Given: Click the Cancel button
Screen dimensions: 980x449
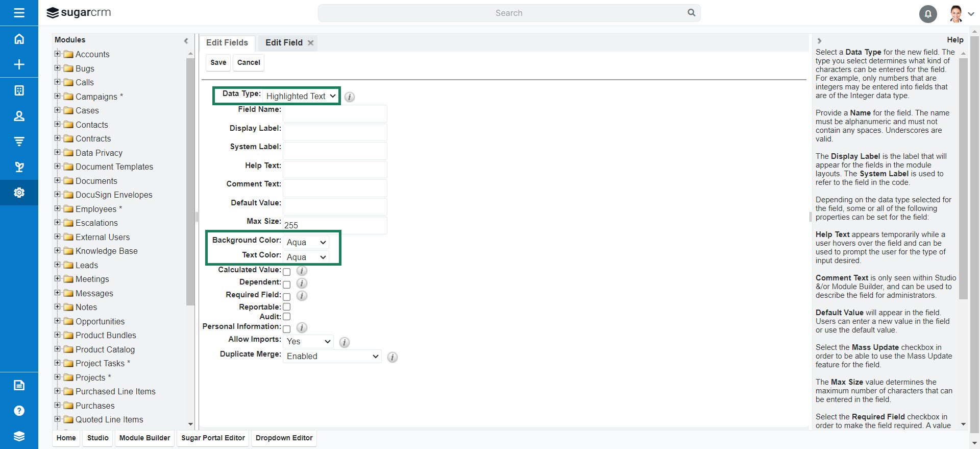Looking at the screenshot, I should tap(249, 63).
